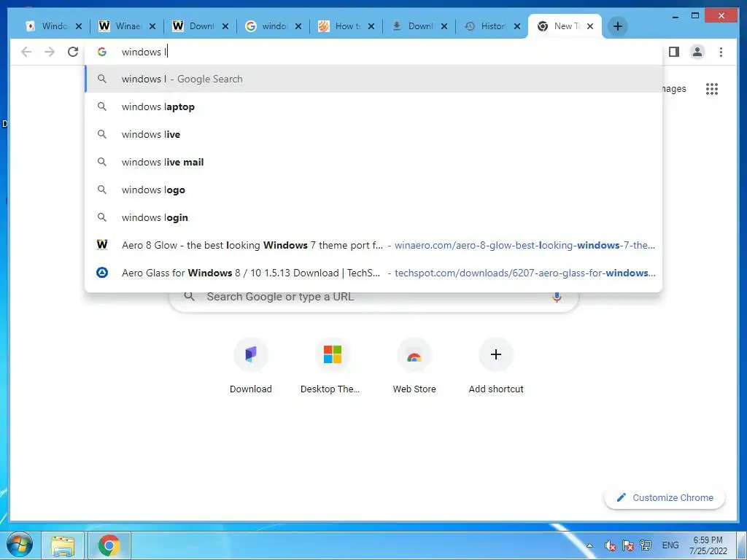Open a new tab with plus button

(617, 26)
